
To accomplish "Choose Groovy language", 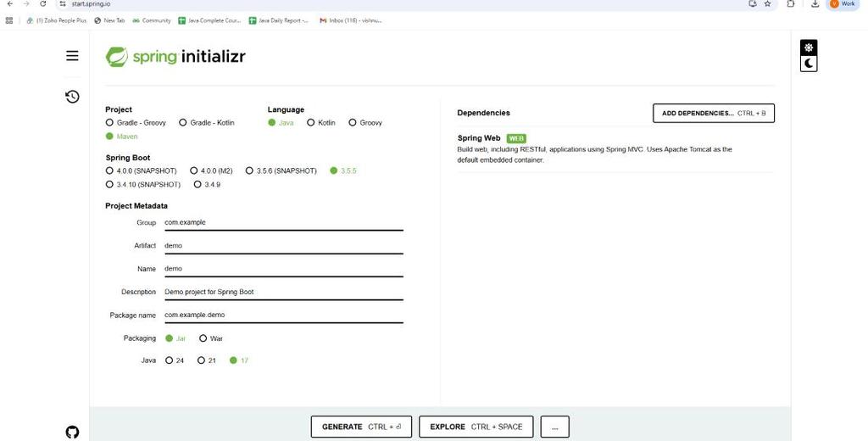I will point(365,122).
